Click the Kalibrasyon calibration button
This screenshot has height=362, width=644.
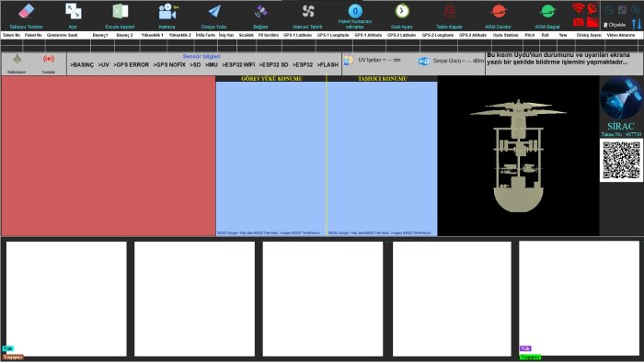(17, 63)
